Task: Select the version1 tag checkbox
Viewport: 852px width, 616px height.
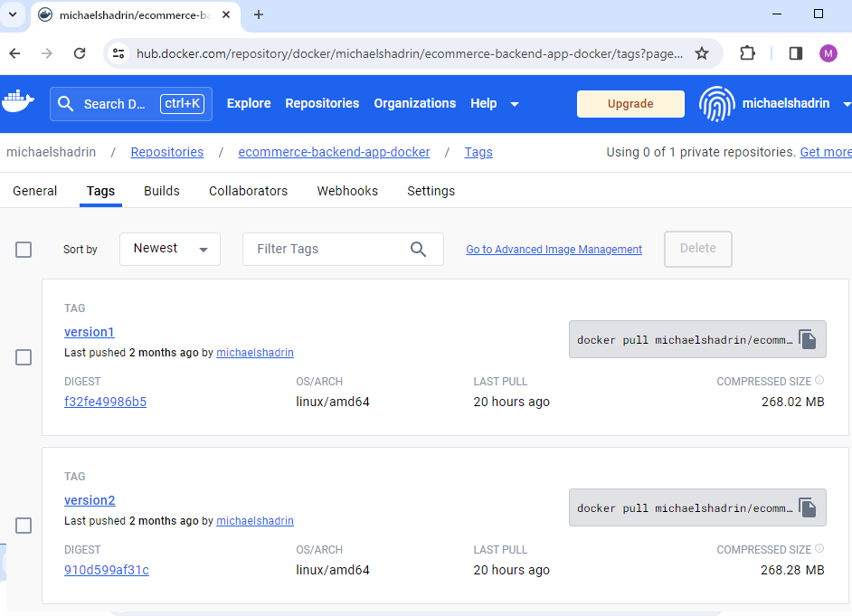Action: coord(24,357)
